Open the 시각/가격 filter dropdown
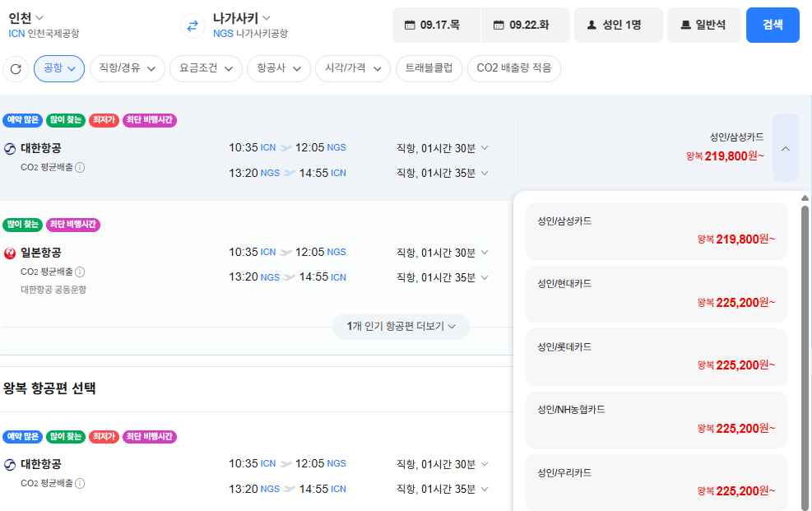Screen dimensions: 812x511 coord(353,68)
